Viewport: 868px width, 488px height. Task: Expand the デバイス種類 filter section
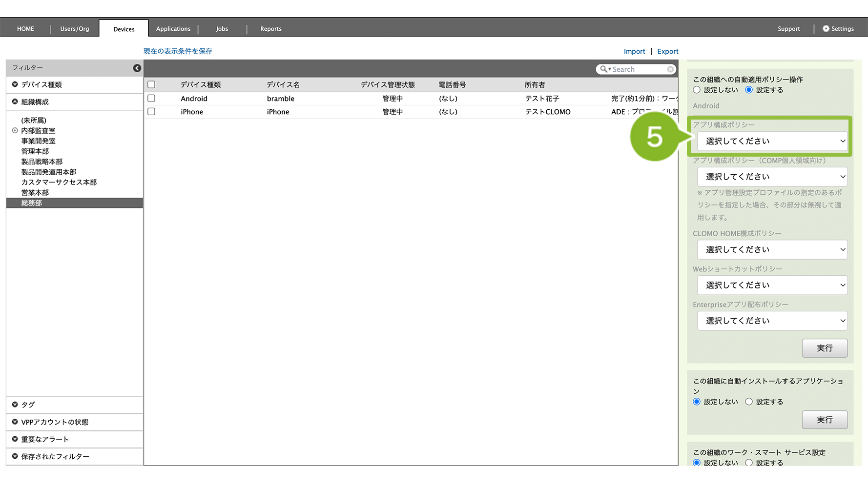[15, 84]
